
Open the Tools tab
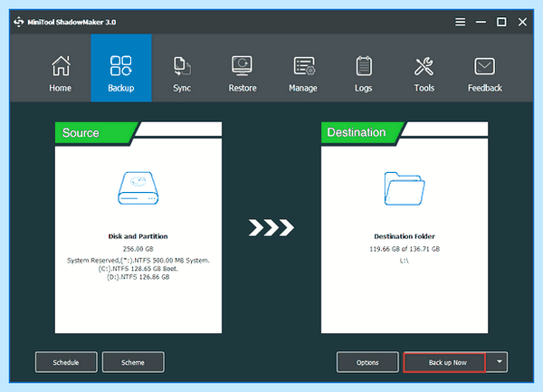424,68
